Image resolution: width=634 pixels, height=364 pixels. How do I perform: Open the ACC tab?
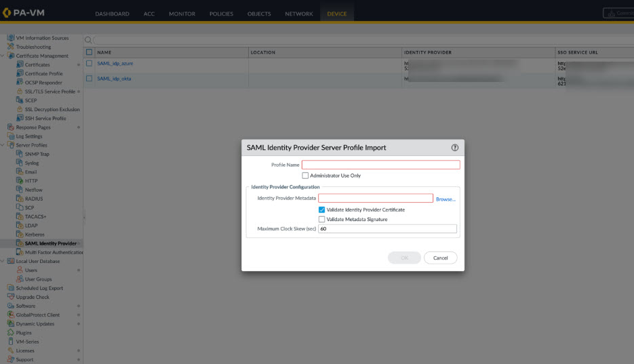click(x=149, y=14)
